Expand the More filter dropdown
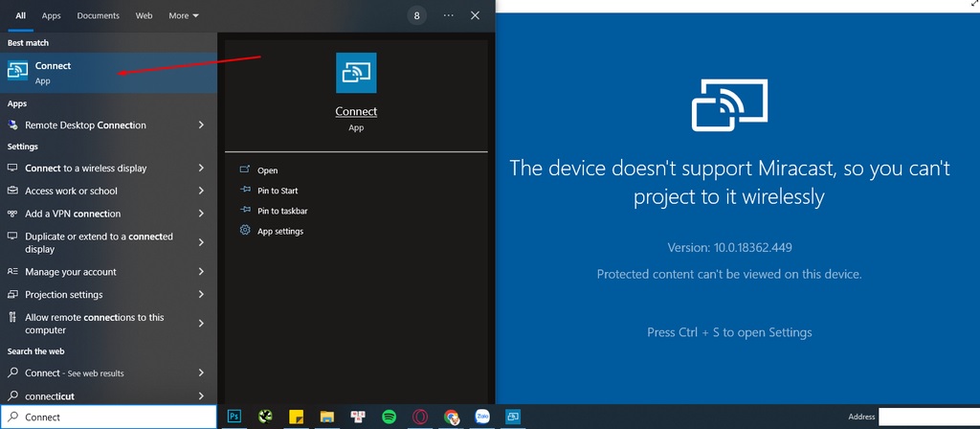980x429 pixels. 183,16
